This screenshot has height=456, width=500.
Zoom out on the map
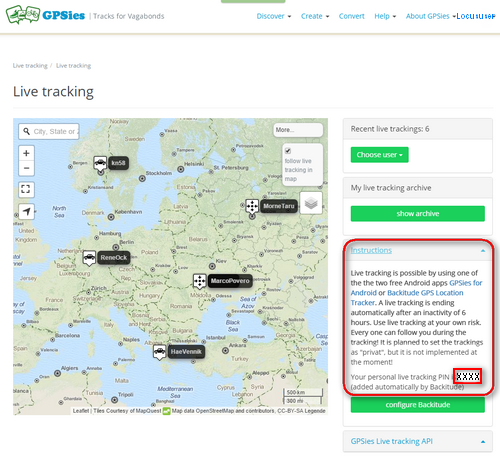click(26, 168)
